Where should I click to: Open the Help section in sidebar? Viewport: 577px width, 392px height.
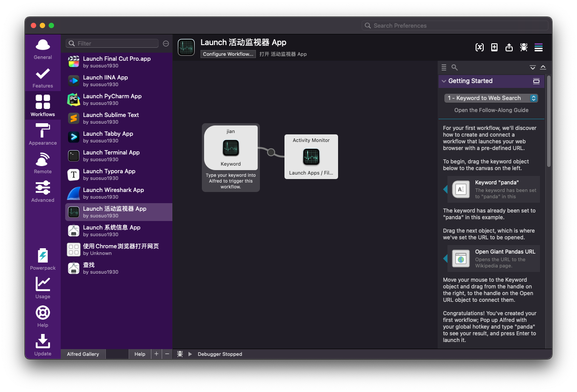[x=43, y=317]
